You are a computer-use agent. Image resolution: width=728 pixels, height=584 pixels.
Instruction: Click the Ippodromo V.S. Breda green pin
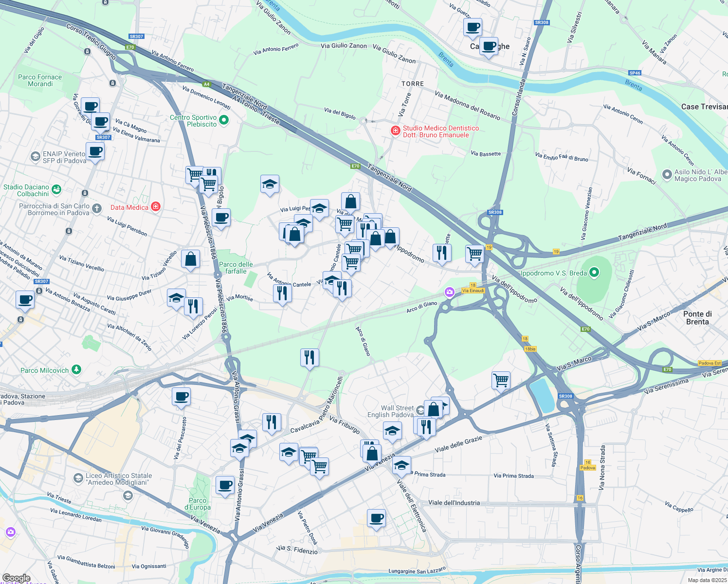point(594,273)
